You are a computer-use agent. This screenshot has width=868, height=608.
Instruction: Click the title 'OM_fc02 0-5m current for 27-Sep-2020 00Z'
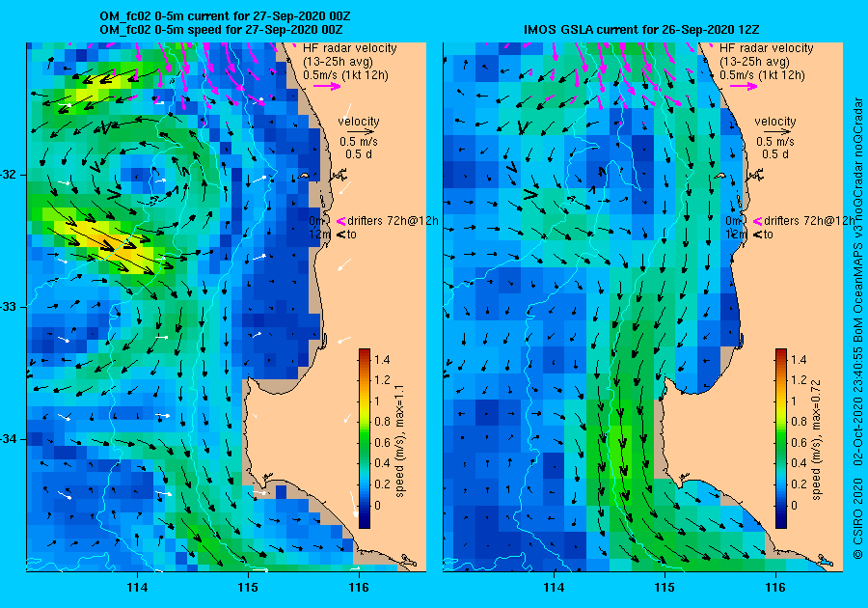225,16
